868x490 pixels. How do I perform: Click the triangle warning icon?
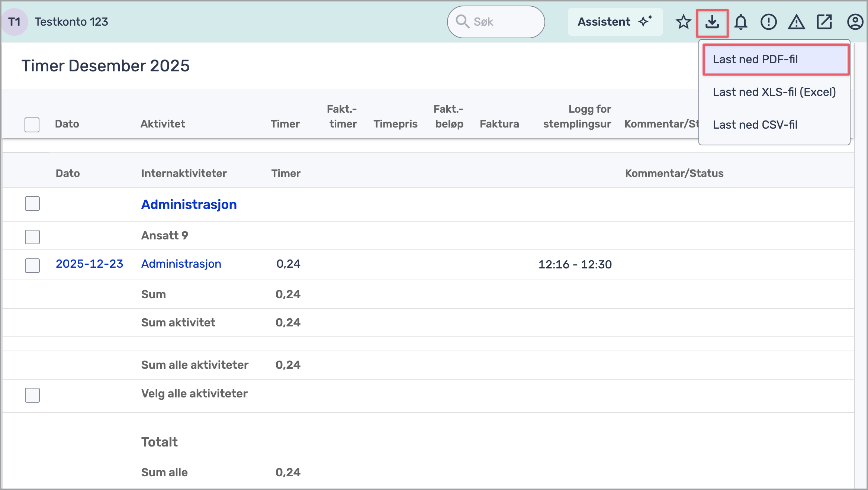coord(796,22)
